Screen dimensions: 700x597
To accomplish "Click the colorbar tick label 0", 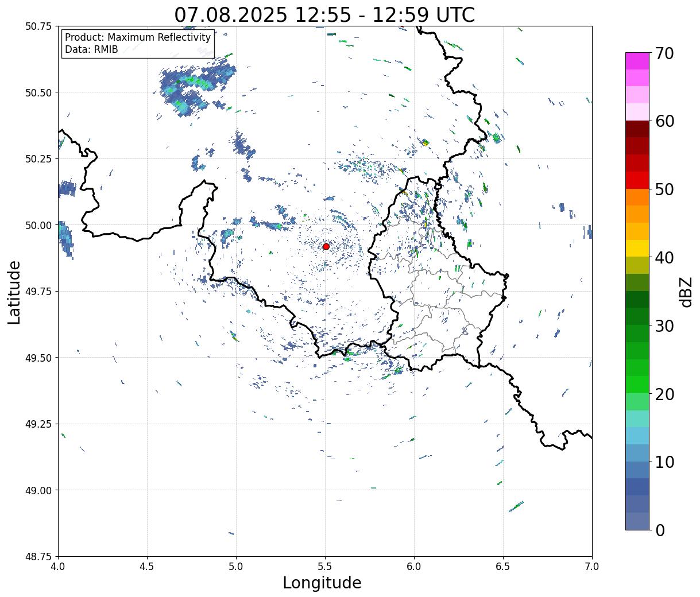I will coord(660,530).
